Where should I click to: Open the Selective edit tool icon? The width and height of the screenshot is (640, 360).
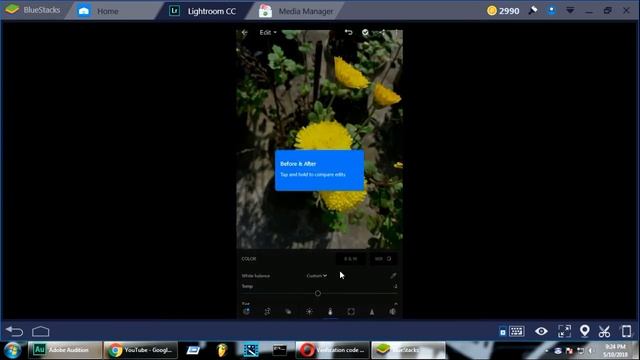[247, 312]
